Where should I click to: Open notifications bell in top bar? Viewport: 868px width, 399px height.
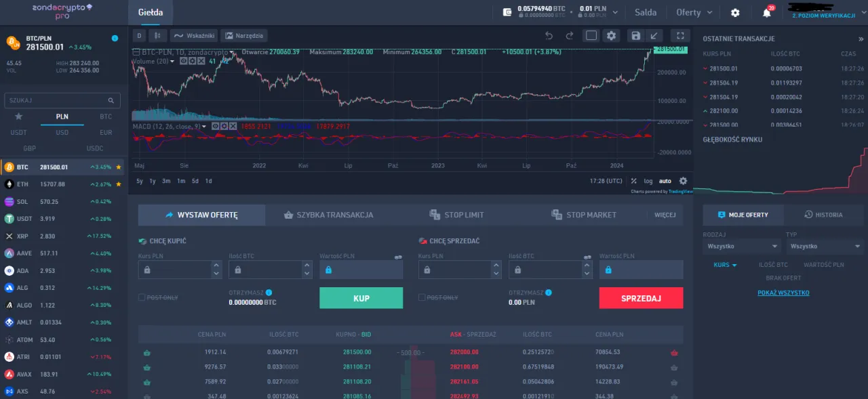(x=767, y=13)
